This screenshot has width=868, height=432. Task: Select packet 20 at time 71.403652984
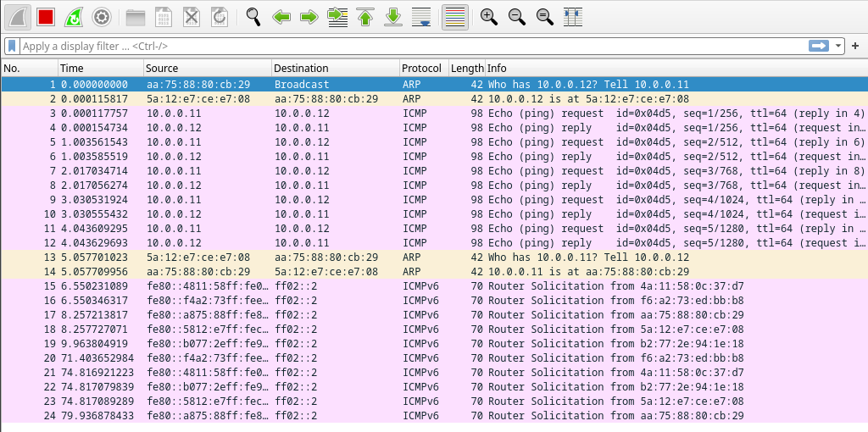point(434,357)
